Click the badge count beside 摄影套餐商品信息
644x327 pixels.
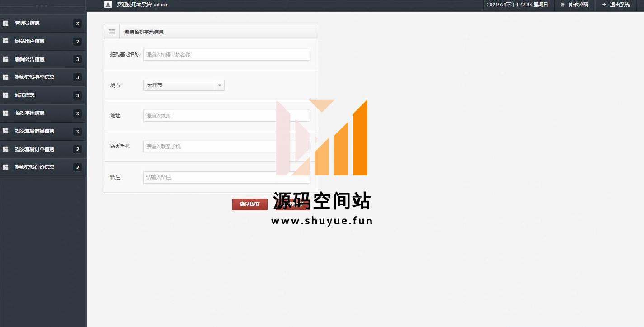[x=77, y=132]
